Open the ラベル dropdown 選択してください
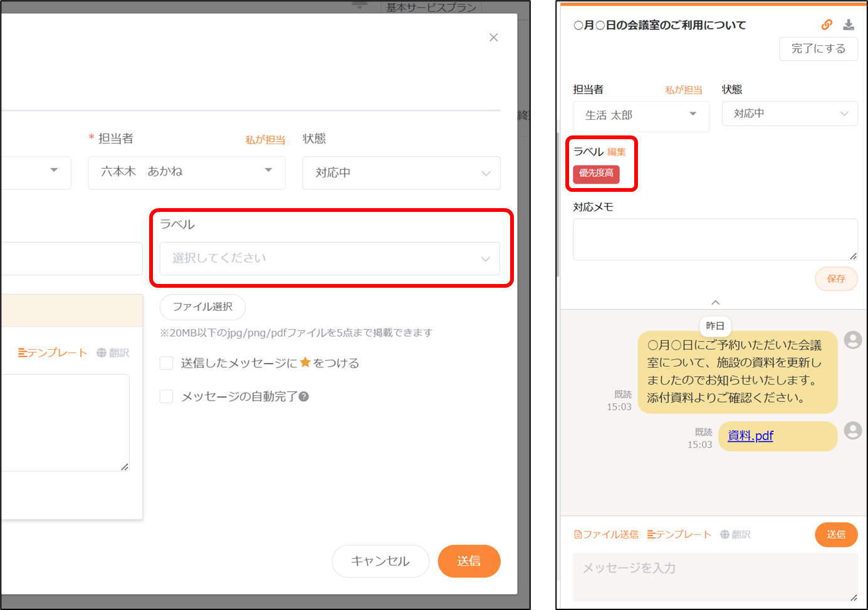The image size is (868, 610). point(330,258)
